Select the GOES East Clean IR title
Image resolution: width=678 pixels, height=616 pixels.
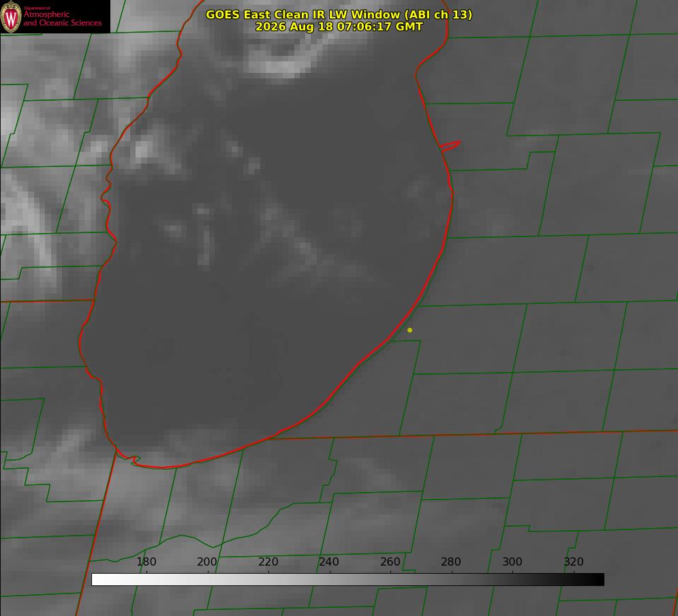click(x=339, y=14)
